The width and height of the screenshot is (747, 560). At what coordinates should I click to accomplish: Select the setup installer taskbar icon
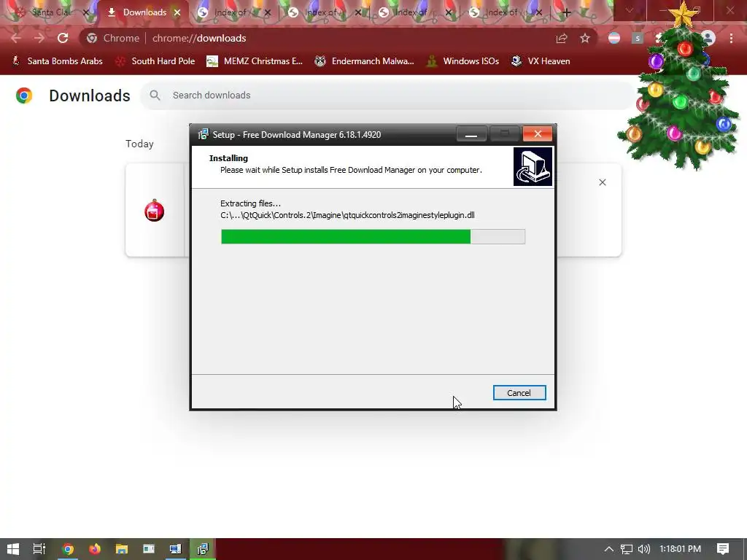(x=203, y=549)
